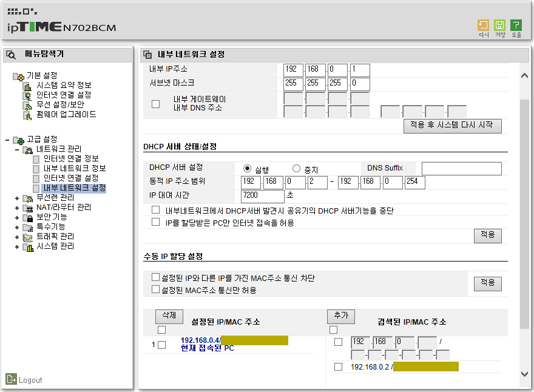Open 시스템 요약 정보 menu item
Screen dimensions: 534x392
click(x=64, y=85)
